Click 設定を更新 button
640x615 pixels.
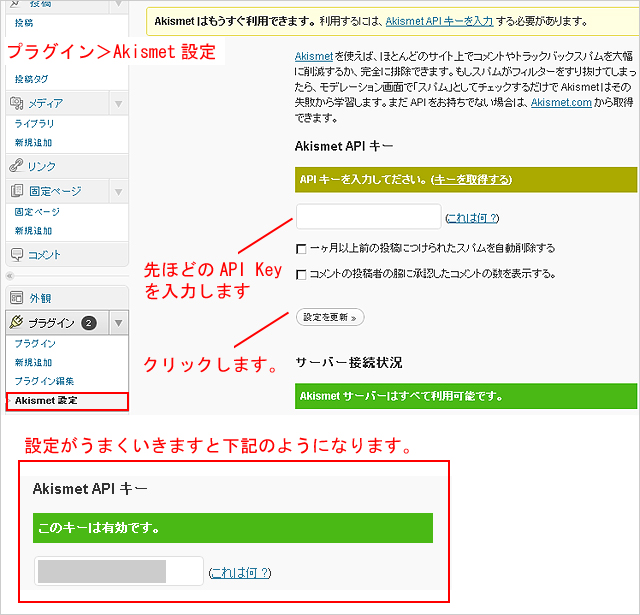[330, 317]
